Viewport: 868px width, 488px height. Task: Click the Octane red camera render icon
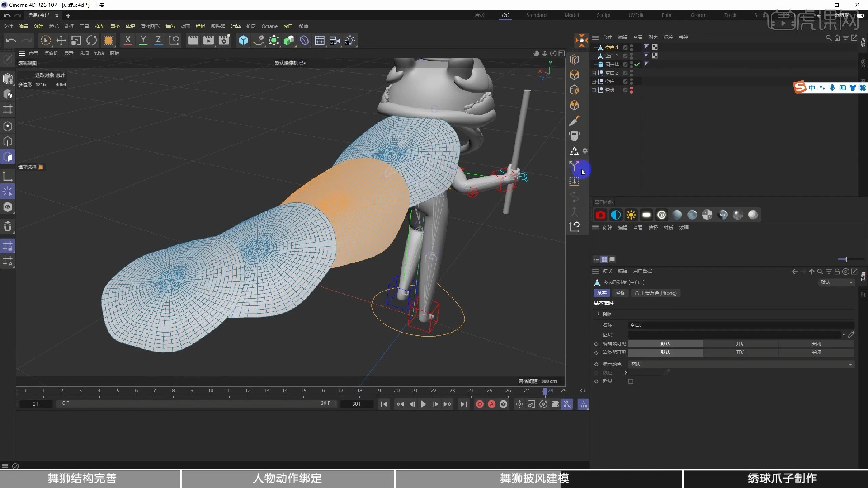[600, 215]
